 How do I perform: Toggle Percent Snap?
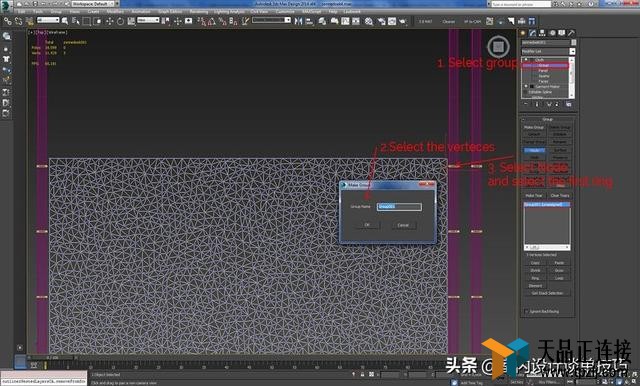click(x=222, y=21)
